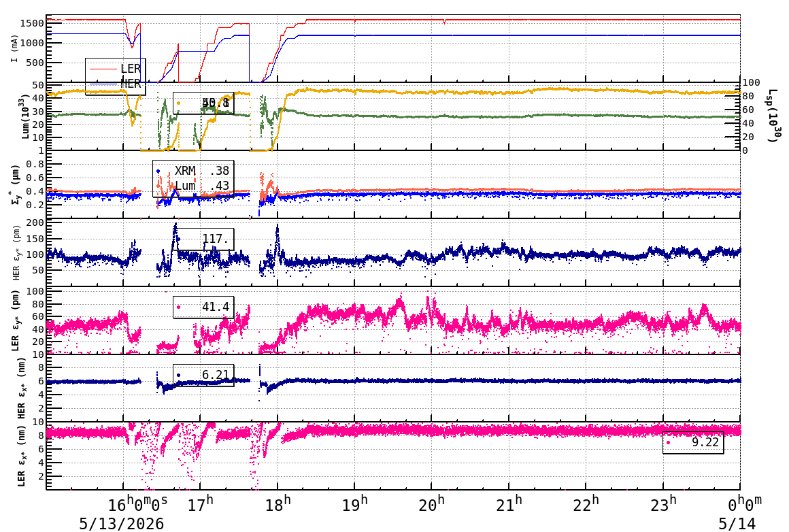Click the orange luminosity legend value box
The width and height of the screenshot is (789, 532).
click(203, 103)
